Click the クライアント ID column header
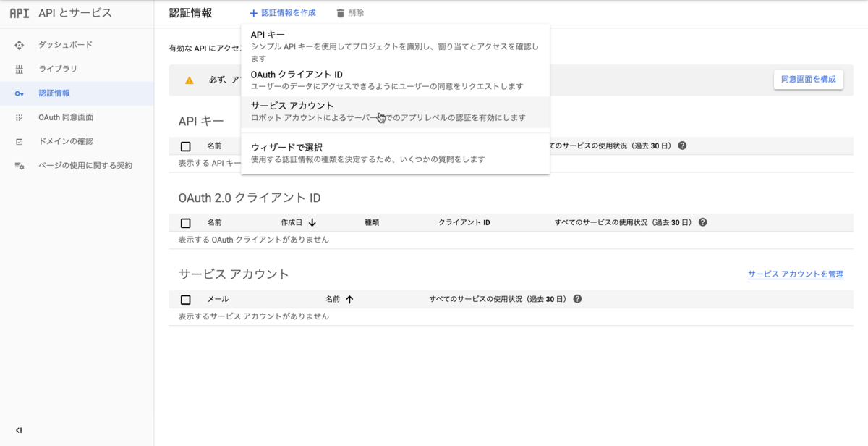 (464, 222)
